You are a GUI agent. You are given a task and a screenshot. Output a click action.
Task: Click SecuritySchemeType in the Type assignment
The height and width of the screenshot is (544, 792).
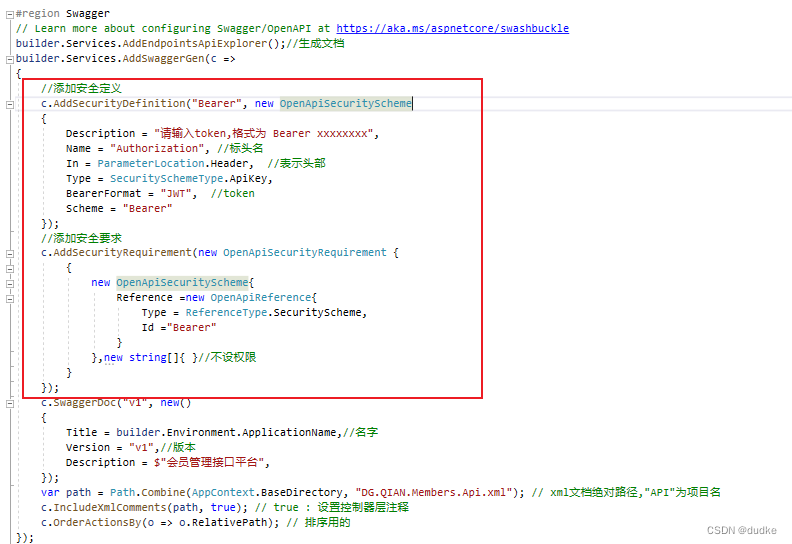[167, 179]
